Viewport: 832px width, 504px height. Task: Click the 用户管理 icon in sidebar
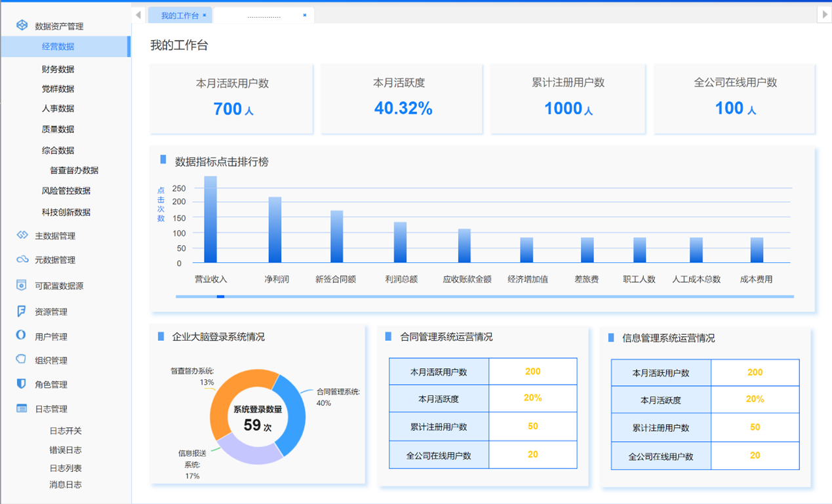click(22, 336)
